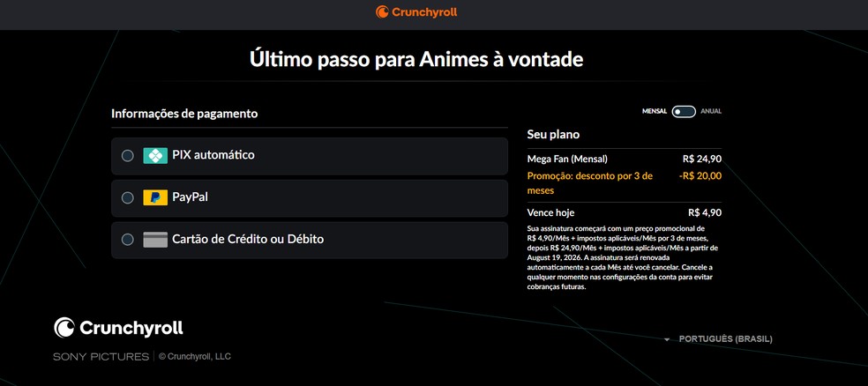This screenshot has width=868, height=386.
Task: Click the Vence hoje label
Action: 550,212
